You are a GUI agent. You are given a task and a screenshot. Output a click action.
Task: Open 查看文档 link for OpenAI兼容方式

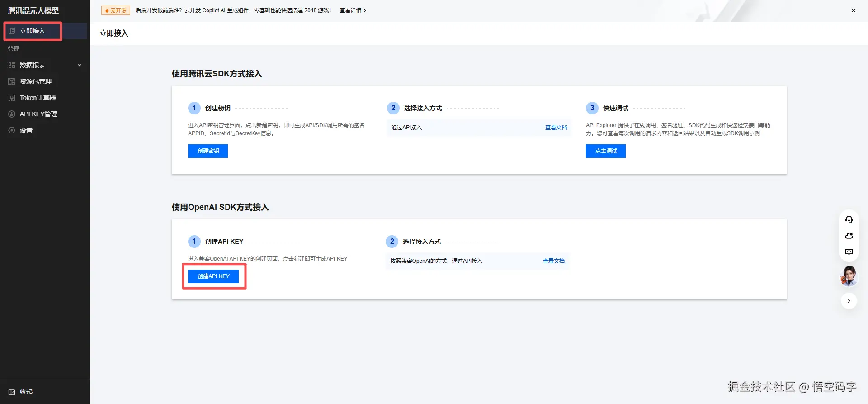pyautogui.click(x=554, y=261)
